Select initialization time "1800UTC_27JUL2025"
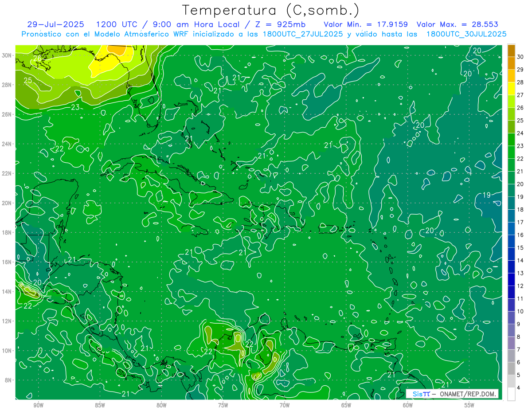 point(302,34)
